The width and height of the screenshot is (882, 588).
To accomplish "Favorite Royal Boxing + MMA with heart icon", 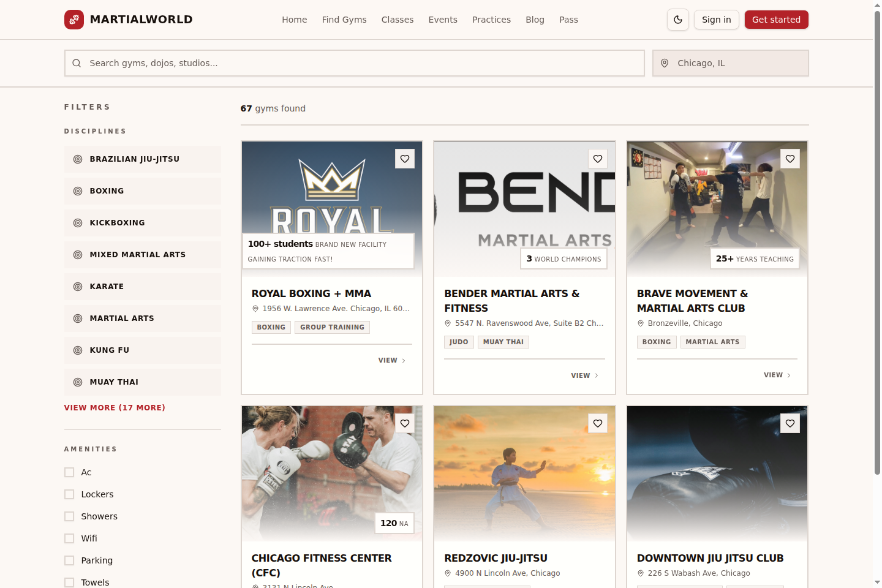I will point(405,159).
